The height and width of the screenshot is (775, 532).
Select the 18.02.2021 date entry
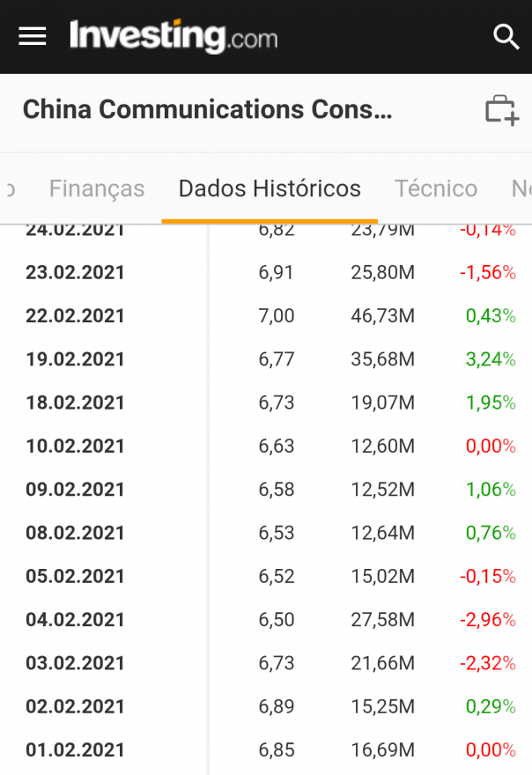click(76, 402)
